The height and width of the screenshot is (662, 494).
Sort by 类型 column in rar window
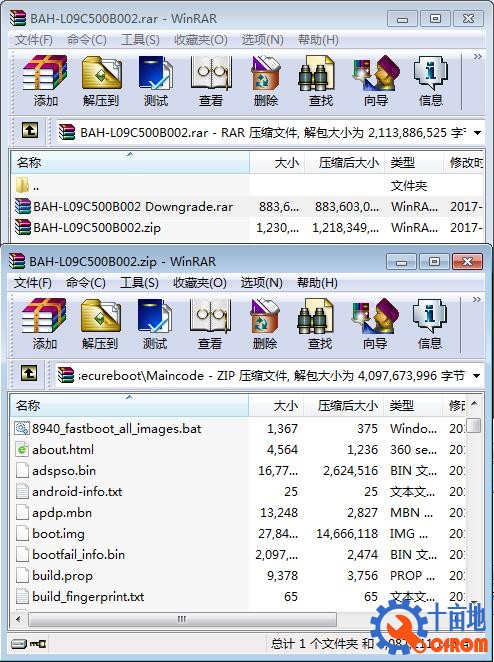coord(414,162)
